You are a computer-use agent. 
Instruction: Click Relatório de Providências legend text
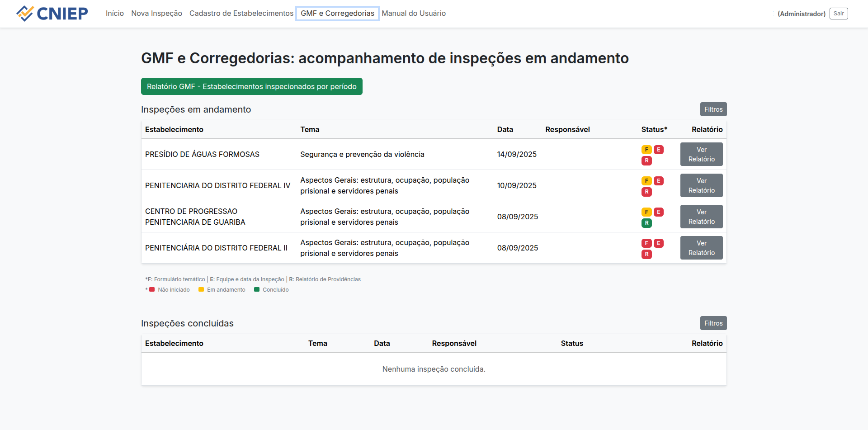click(x=328, y=279)
